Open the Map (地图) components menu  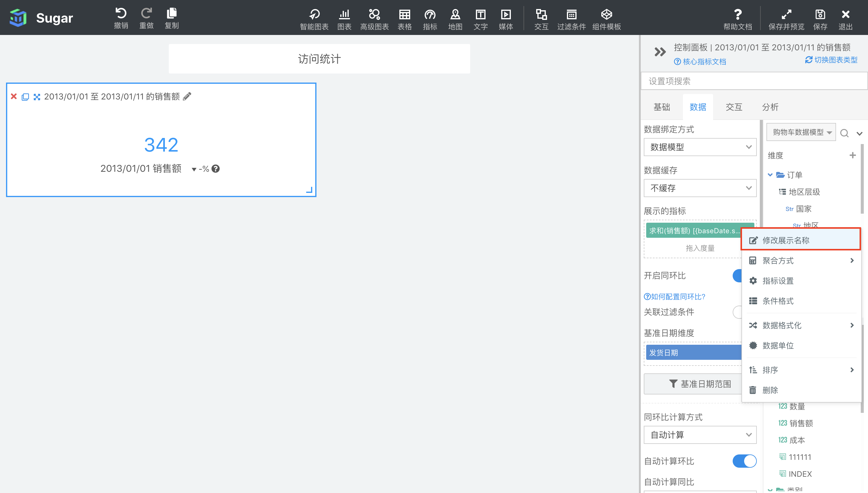point(455,20)
